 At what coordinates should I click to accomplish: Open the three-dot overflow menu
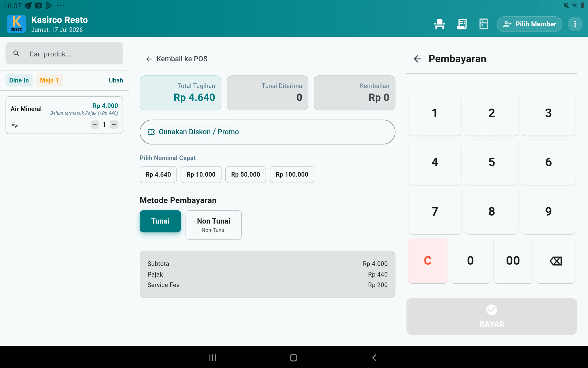575,24
